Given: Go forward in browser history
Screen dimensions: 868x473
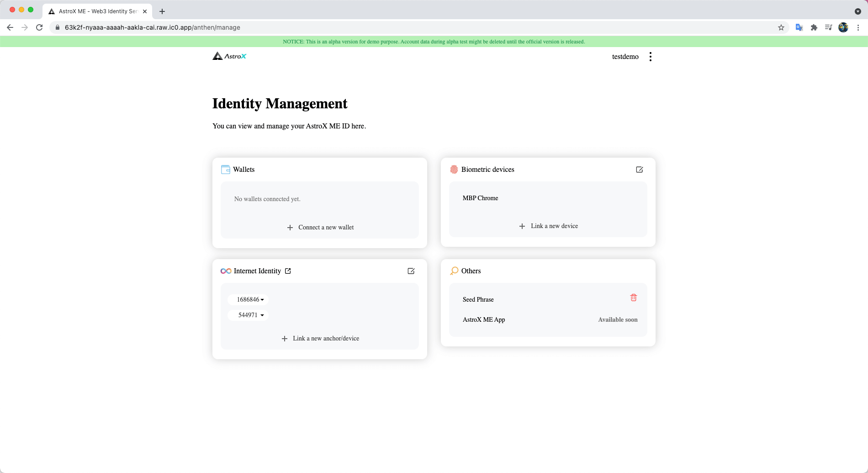Looking at the screenshot, I should tap(25, 27).
